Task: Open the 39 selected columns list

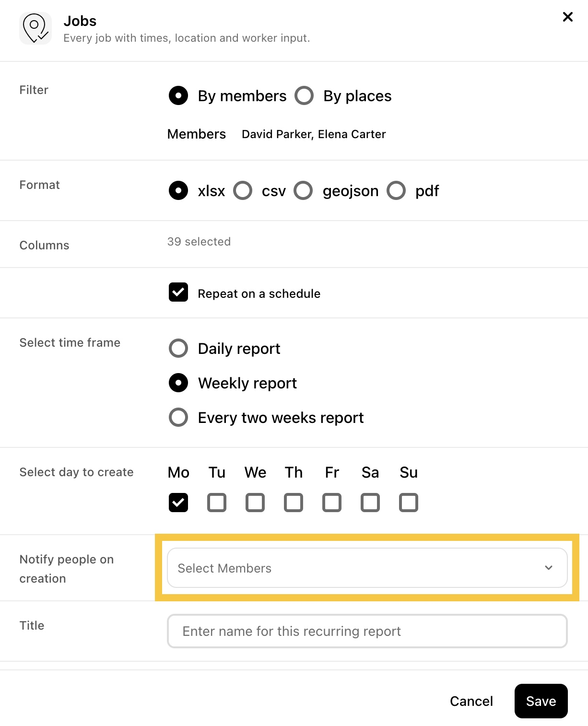Action: tap(199, 242)
